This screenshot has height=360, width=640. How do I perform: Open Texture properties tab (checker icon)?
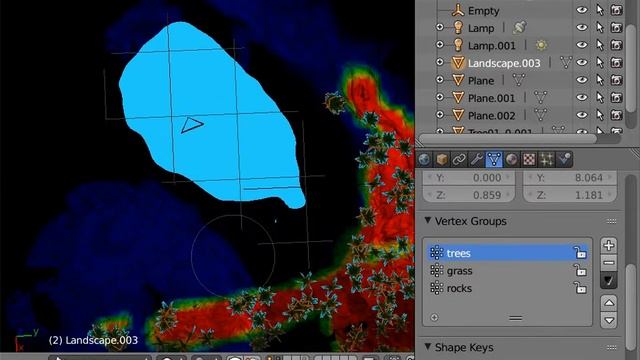tap(529, 159)
